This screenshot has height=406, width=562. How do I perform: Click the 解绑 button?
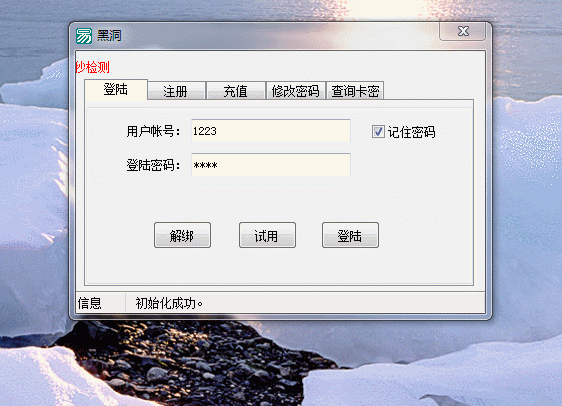point(182,235)
